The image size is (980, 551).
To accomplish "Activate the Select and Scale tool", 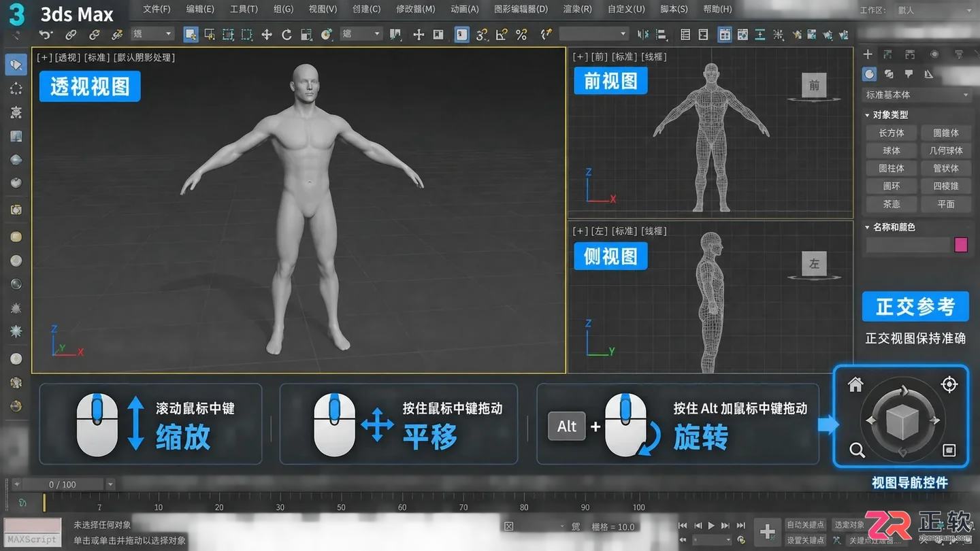I will (306, 34).
